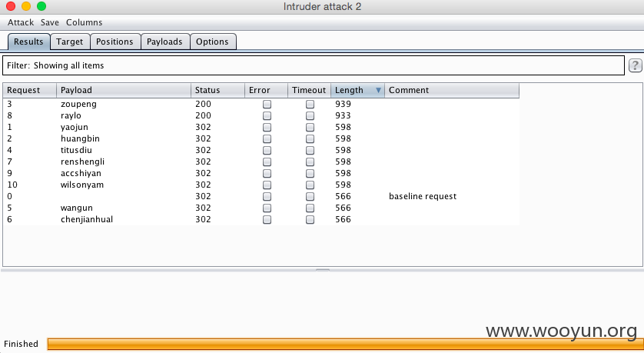The height and width of the screenshot is (353, 644).
Task: Switch to the Options tab
Action: click(x=212, y=42)
